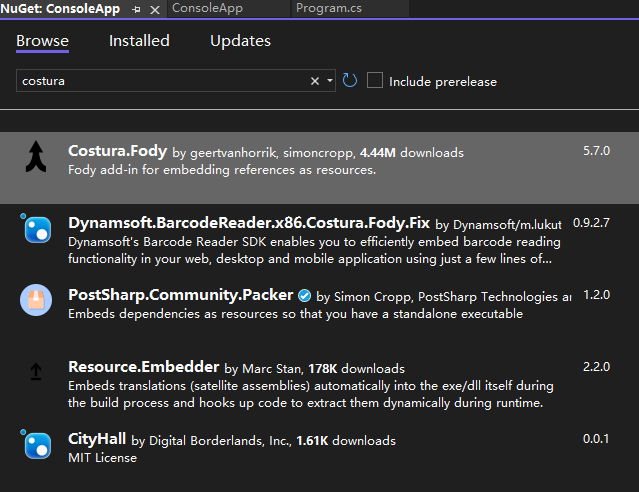Viewport: 639px width, 492px height.
Task: Click the Costura.Fody version 5.7.0
Action: pyautogui.click(x=596, y=151)
